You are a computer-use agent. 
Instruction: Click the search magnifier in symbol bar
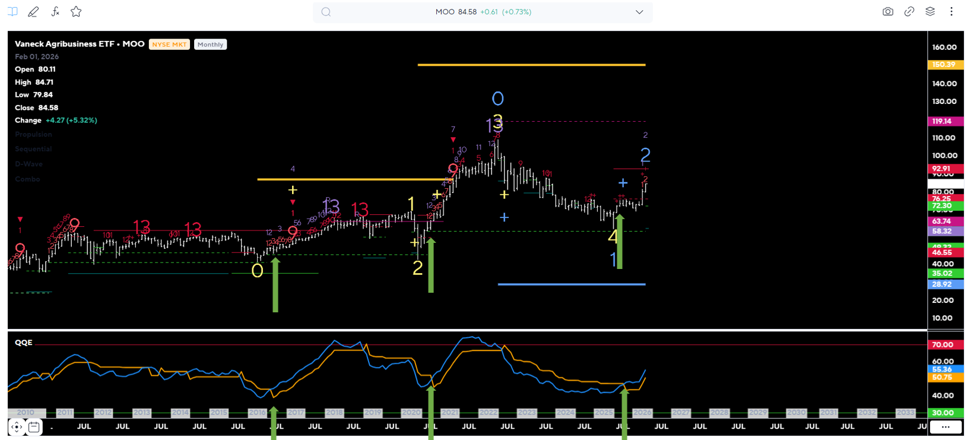point(326,12)
